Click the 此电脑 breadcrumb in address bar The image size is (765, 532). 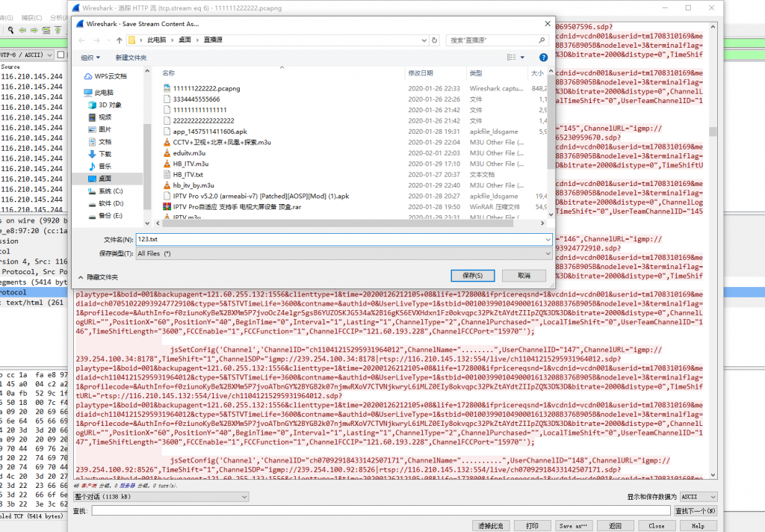[157, 40]
